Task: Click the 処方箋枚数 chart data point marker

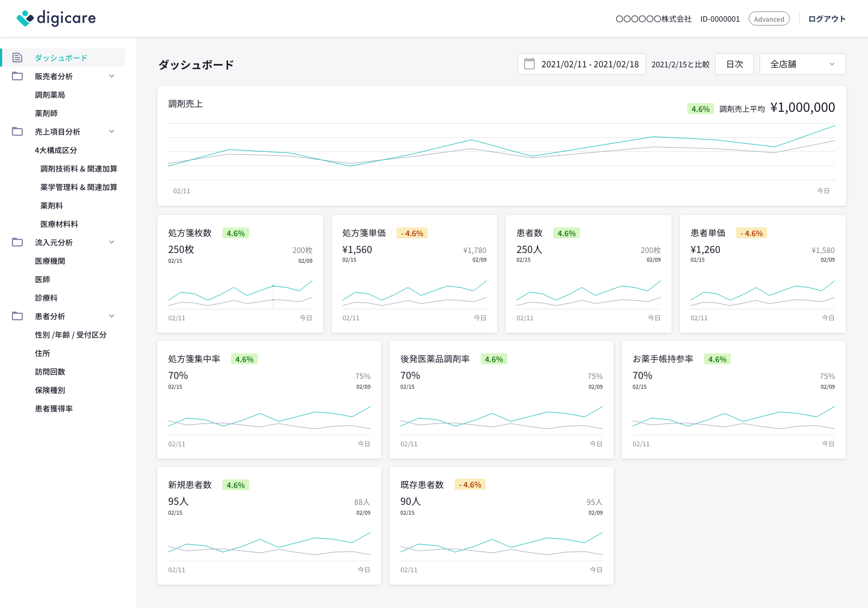Action: [273, 286]
